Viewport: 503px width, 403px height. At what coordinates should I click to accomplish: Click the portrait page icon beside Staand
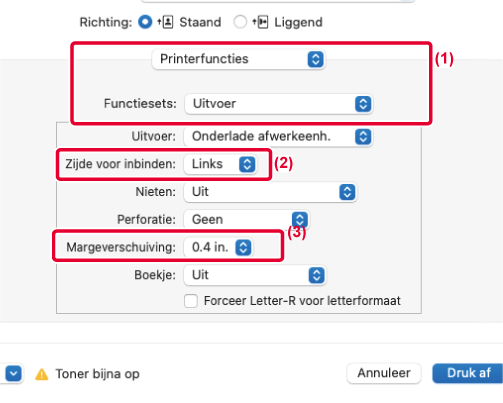click(165, 22)
